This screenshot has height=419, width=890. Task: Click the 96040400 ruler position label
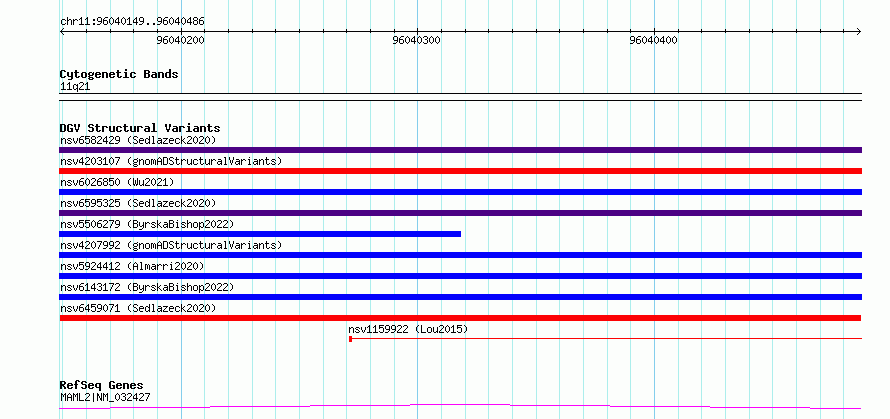[x=653, y=41]
